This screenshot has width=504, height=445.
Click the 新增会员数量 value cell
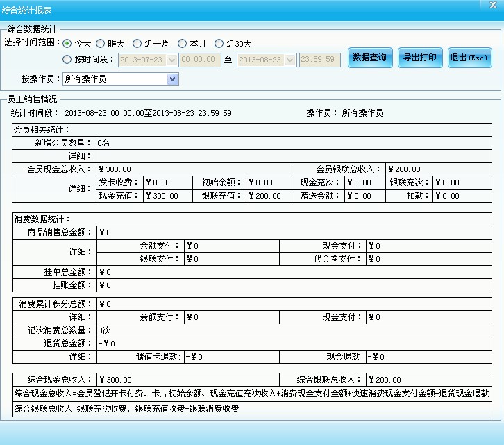tap(294, 143)
